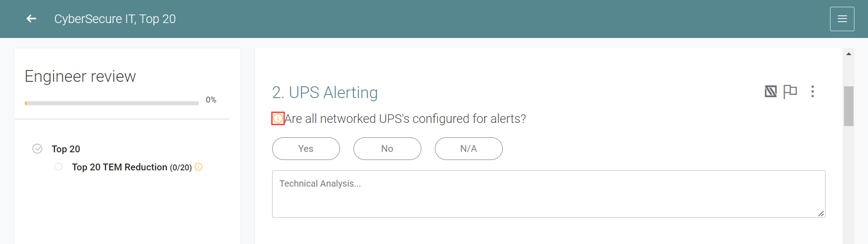This screenshot has width=868, height=244.
Task: Click the info icon after Top 20 TEM Reduction
Action: pyautogui.click(x=198, y=167)
